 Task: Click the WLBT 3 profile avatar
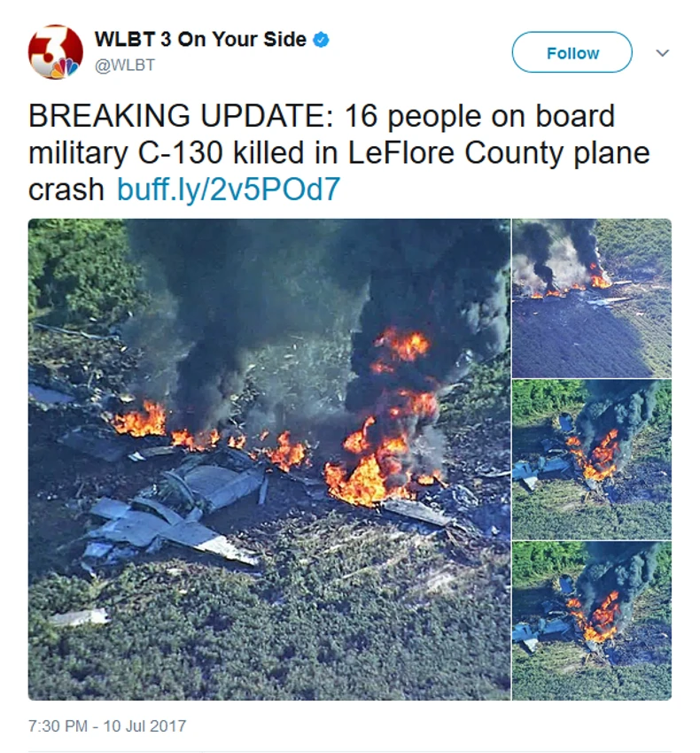[55, 52]
